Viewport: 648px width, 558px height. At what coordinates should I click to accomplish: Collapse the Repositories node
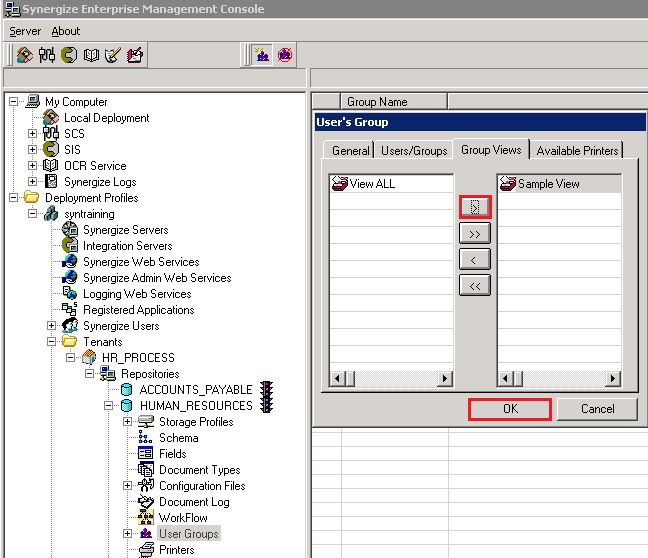click(x=89, y=374)
